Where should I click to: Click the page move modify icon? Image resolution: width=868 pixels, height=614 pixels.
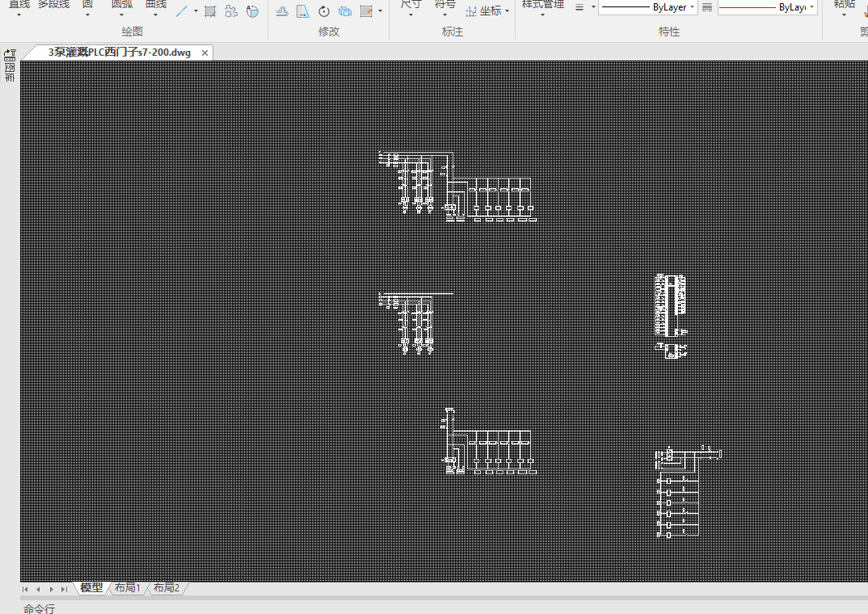[303, 11]
